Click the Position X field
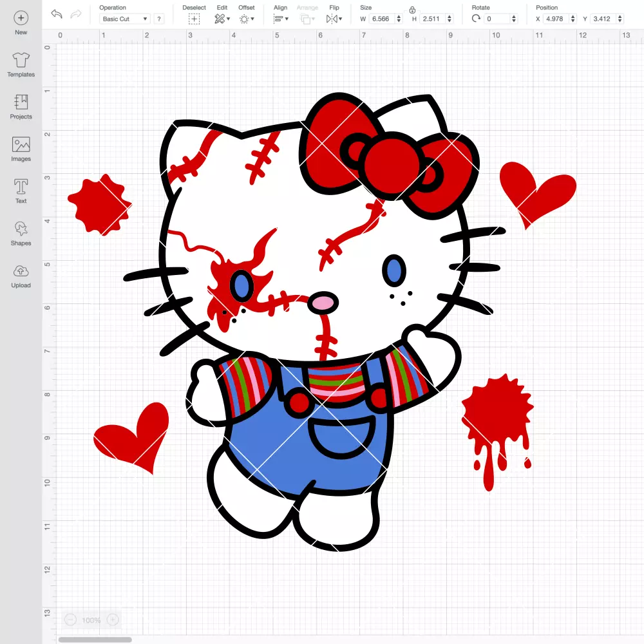This screenshot has width=644, height=644. 556,19
